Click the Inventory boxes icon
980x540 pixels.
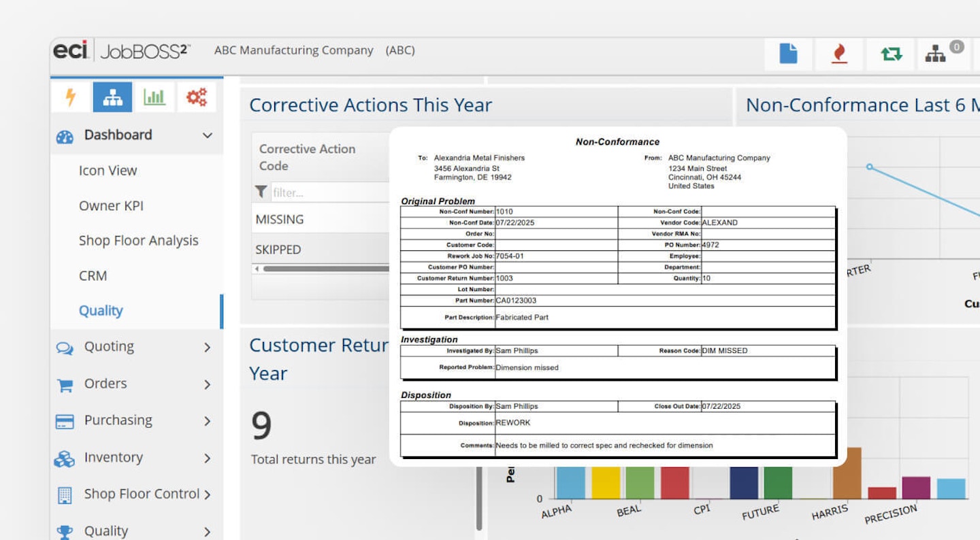(65, 459)
